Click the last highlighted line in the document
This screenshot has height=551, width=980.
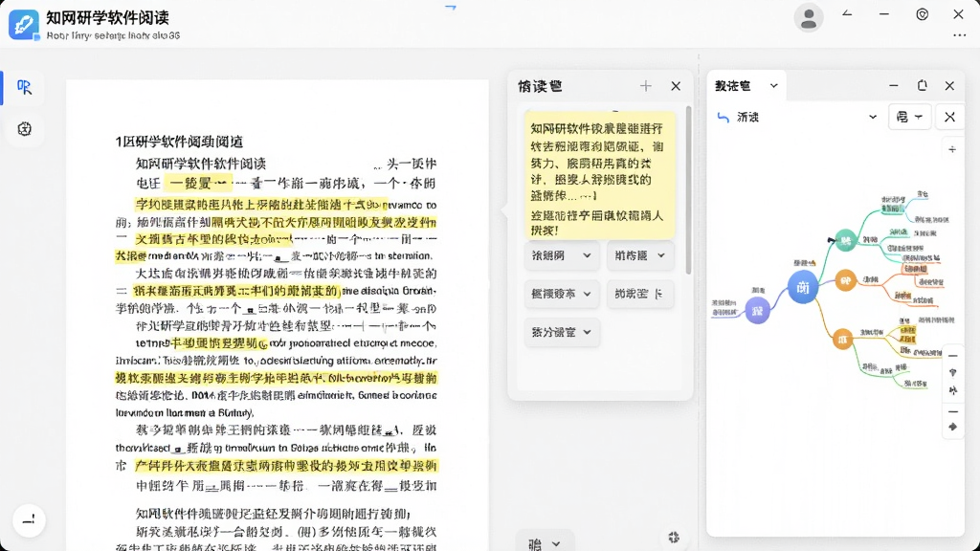(285, 466)
